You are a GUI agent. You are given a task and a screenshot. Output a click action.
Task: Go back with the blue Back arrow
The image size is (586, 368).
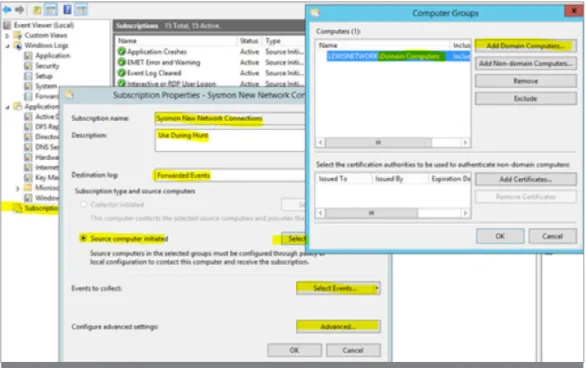(x=7, y=10)
